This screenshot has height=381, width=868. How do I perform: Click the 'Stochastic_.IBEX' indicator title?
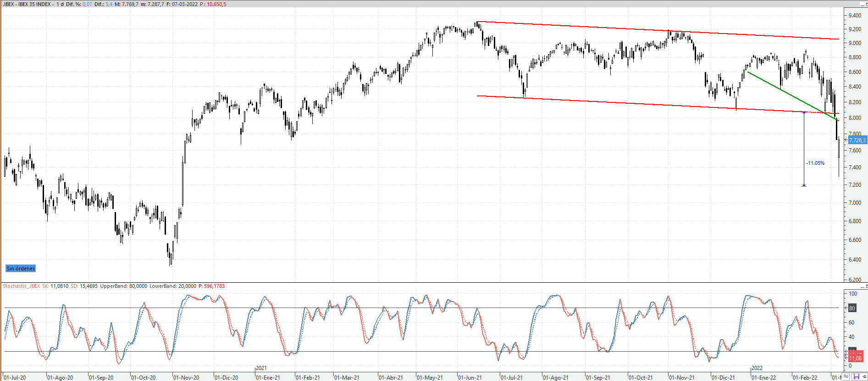tap(21, 286)
